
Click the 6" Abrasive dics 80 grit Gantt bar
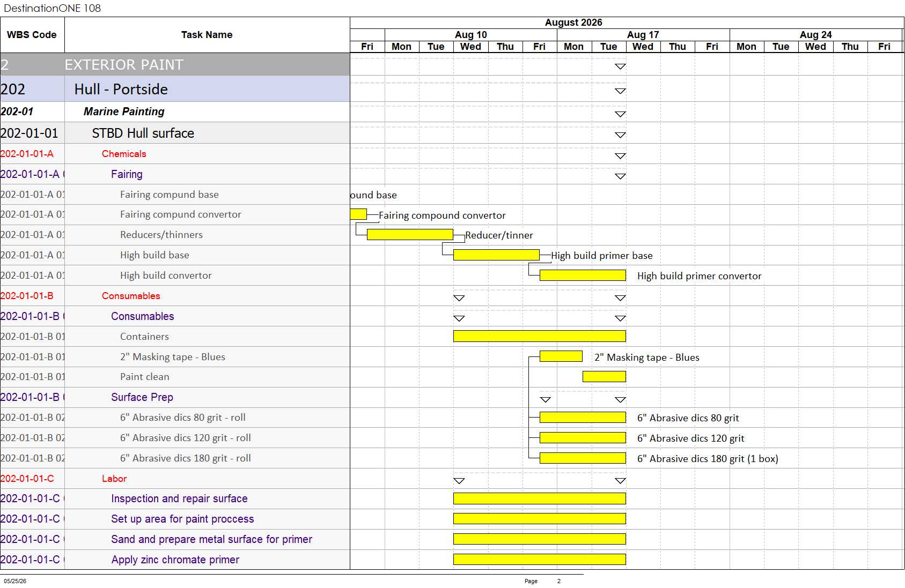[583, 417]
